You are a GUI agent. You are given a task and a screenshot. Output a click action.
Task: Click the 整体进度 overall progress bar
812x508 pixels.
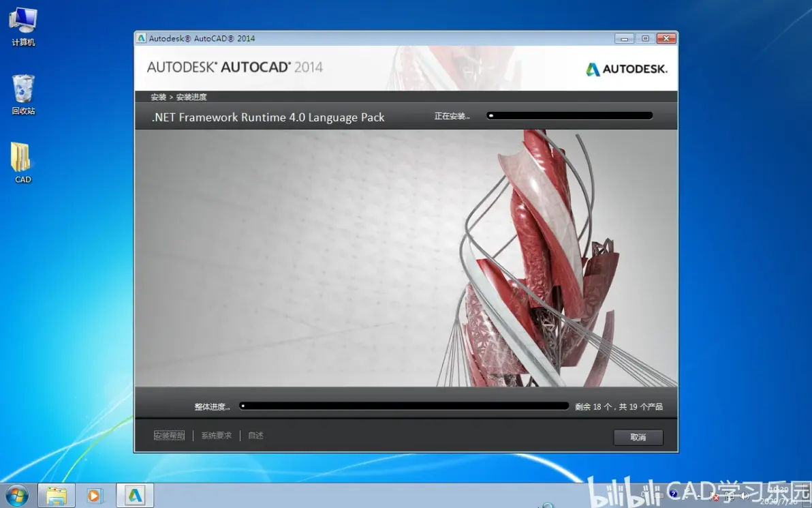click(x=404, y=406)
